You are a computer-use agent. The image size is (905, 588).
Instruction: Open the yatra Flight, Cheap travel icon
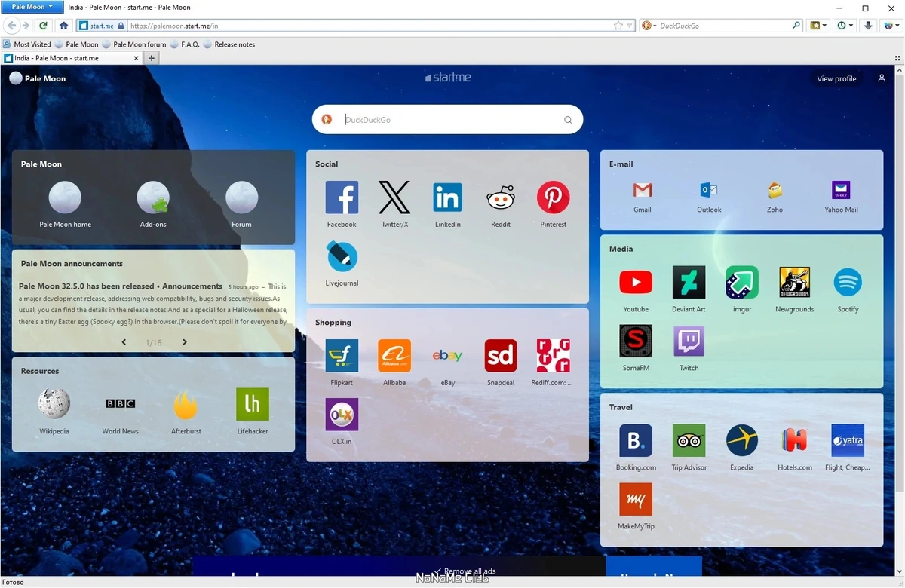pos(848,440)
